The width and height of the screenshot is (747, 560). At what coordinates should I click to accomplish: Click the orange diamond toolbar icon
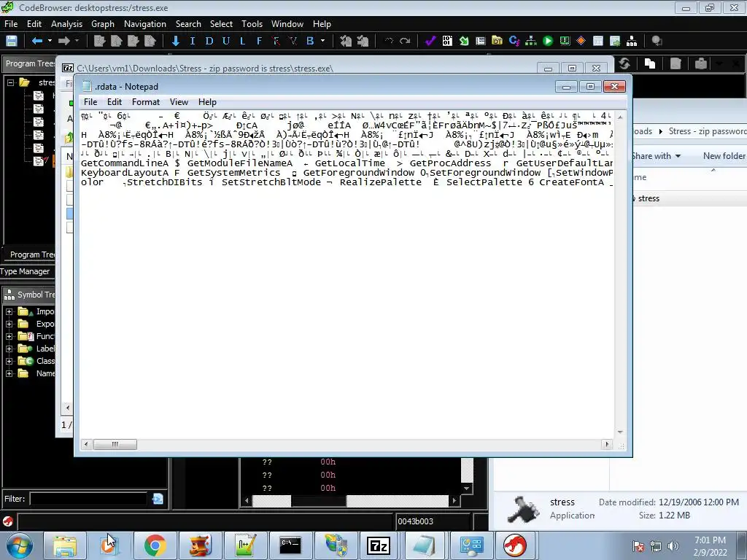[x=581, y=41]
